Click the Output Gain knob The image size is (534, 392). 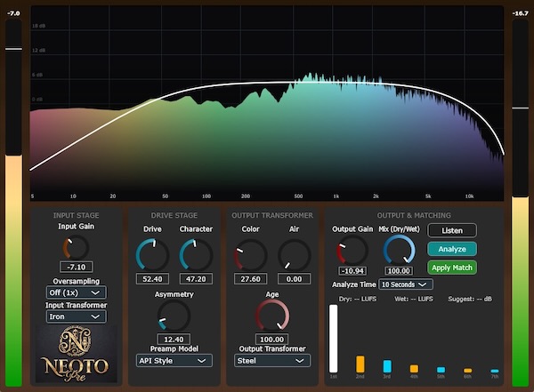[x=352, y=251]
